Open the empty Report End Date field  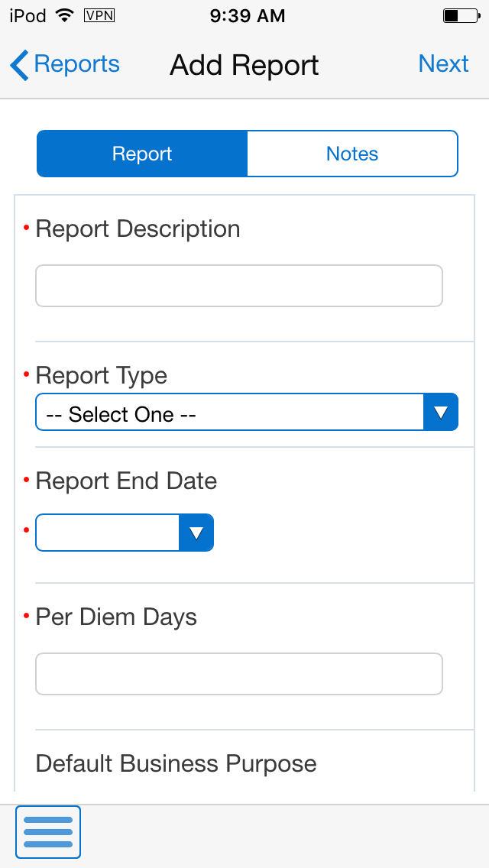[x=108, y=533]
